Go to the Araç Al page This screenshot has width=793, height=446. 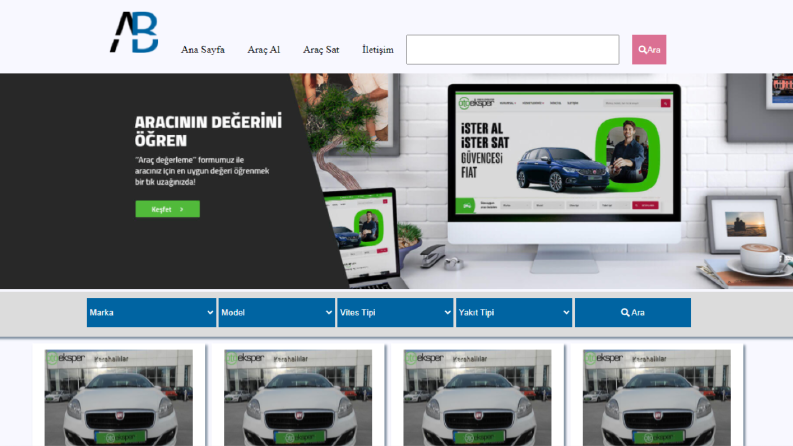(263, 50)
